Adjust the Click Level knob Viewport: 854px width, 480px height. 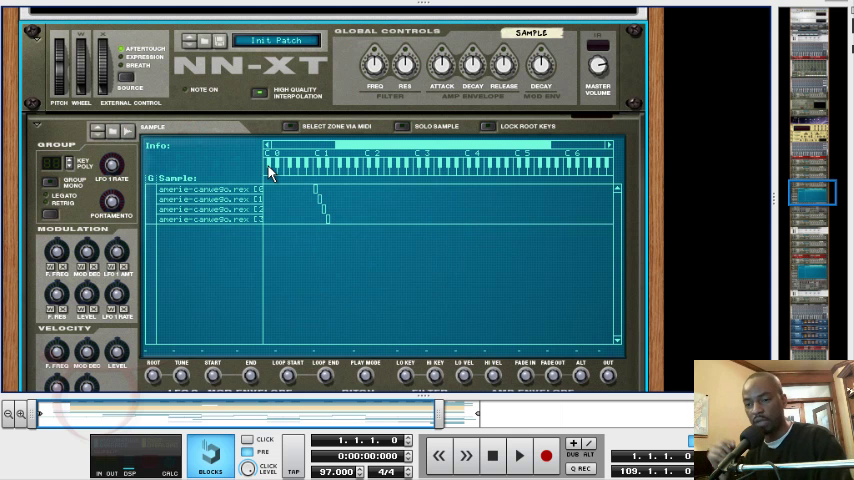coord(248,469)
